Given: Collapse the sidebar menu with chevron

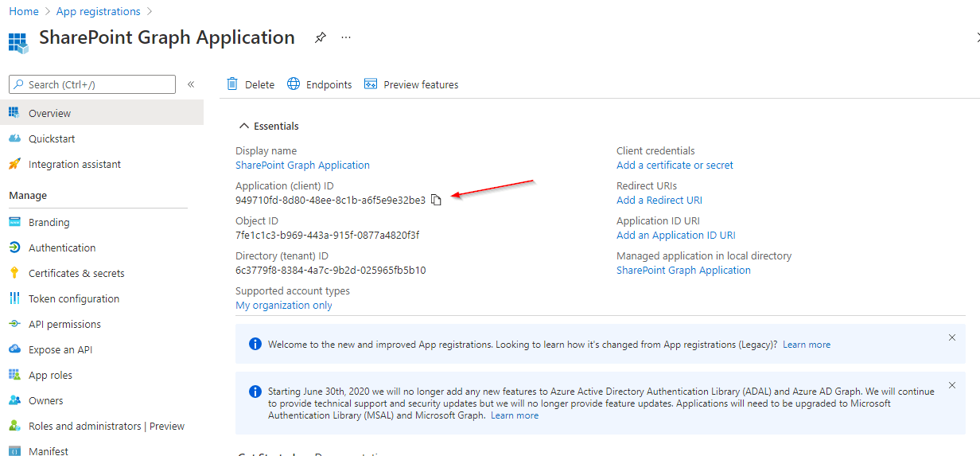Looking at the screenshot, I should pyautogui.click(x=191, y=84).
